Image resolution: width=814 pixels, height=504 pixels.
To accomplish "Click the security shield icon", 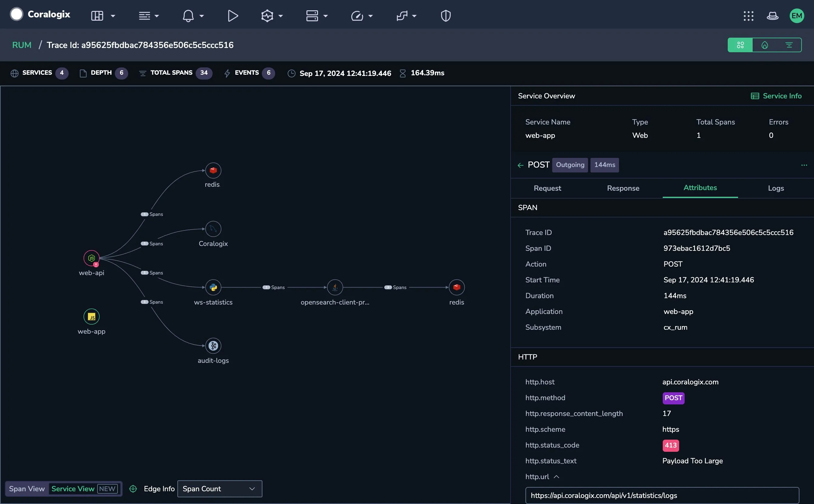I will [x=446, y=16].
